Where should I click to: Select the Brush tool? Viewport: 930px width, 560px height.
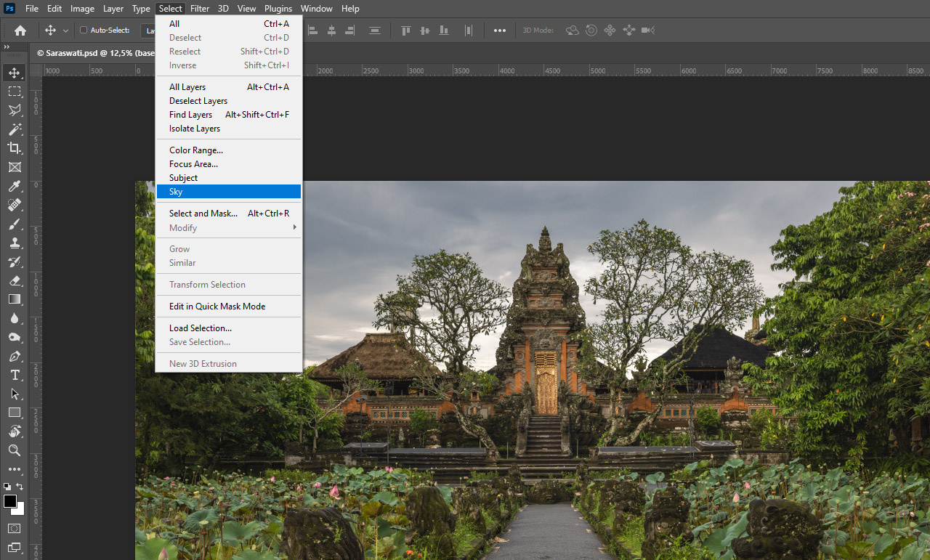pos(15,224)
